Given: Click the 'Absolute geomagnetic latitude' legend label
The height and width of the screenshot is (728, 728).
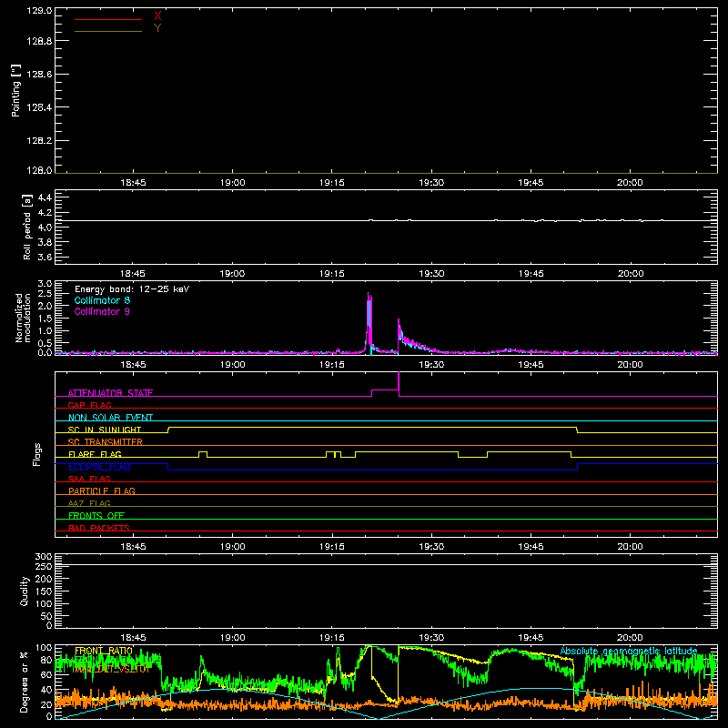Looking at the screenshot, I should 629,651.
